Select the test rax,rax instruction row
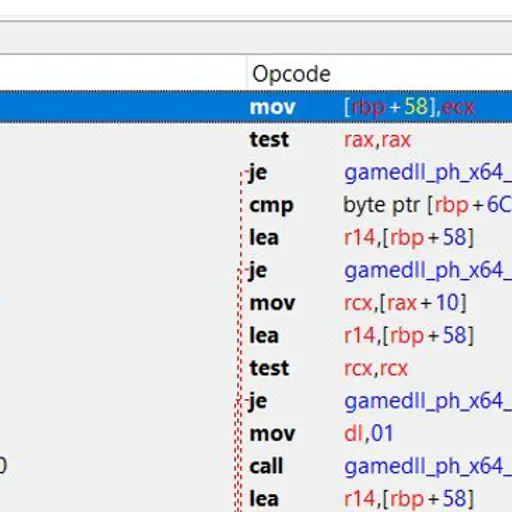The width and height of the screenshot is (512, 512). [x=256, y=139]
